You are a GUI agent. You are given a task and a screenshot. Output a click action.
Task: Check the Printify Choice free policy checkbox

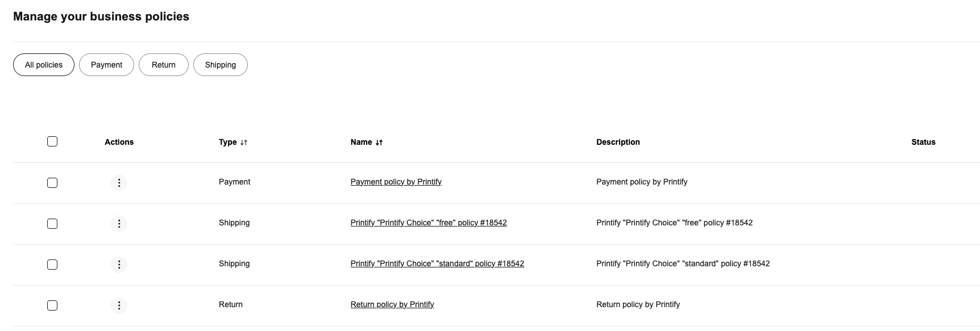(52, 224)
